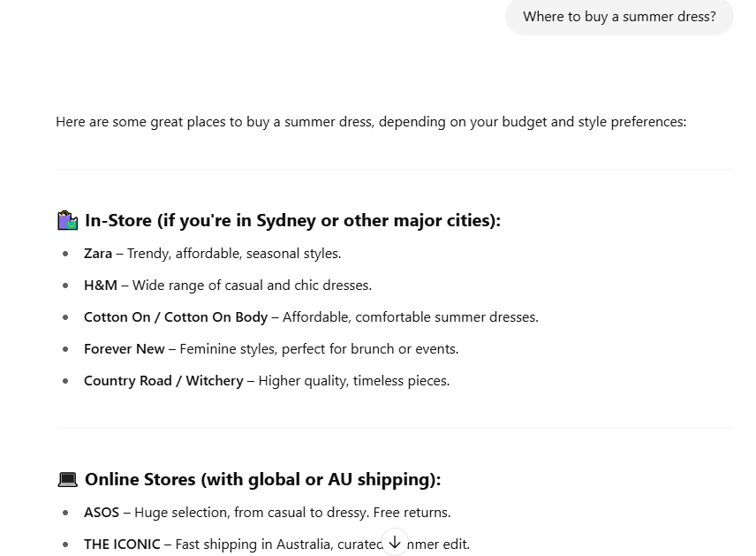Click 'Trendy, affordable, seasonal styles.' description
The image size is (756, 556).
click(234, 254)
